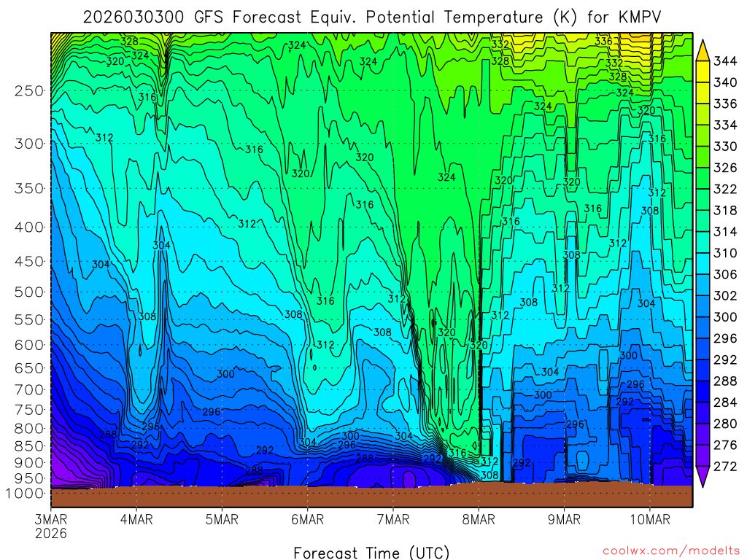The width and height of the screenshot is (747, 560).
Task: Click legend color band between 340 and 344
Action: pyautogui.click(x=703, y=71)
